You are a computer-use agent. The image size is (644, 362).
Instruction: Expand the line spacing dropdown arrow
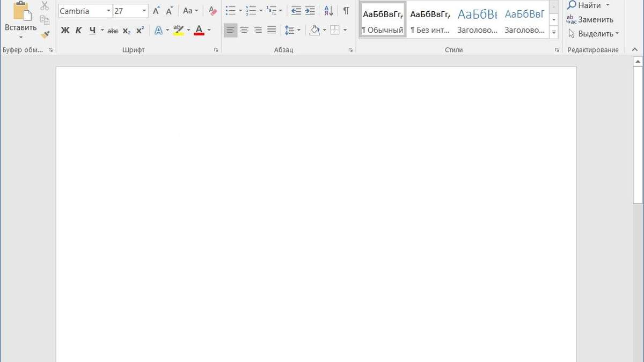[299, 31]
